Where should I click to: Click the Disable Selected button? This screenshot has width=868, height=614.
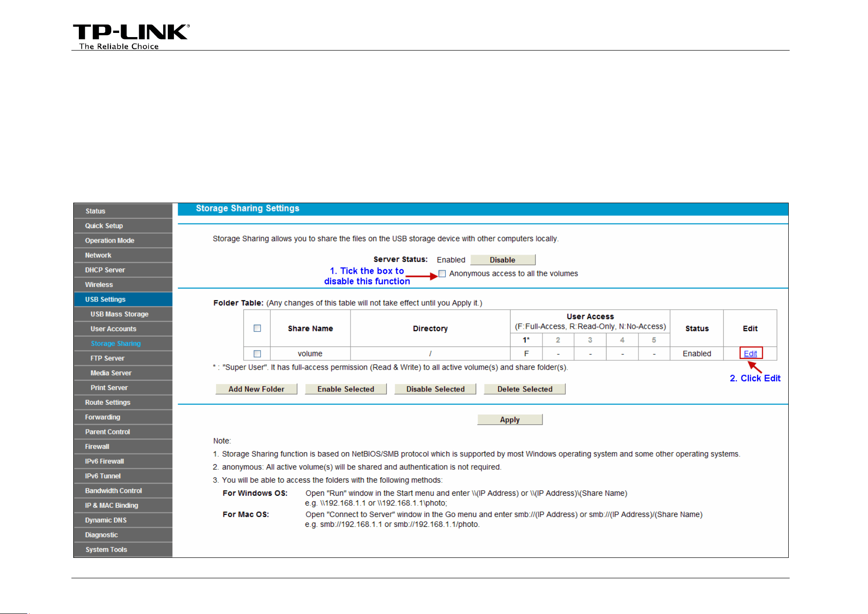point(435,389)
